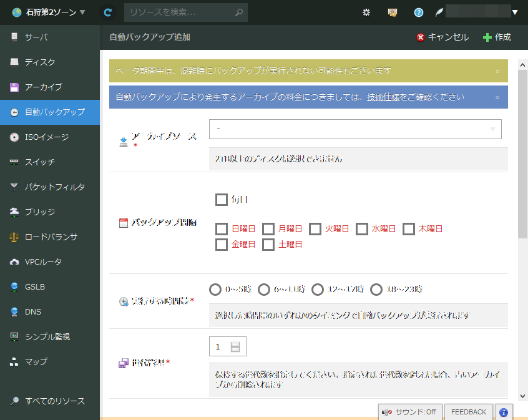Open the 技術仕様 link
This screenshot has width=528, height=420.
click(x=383, y=97)
